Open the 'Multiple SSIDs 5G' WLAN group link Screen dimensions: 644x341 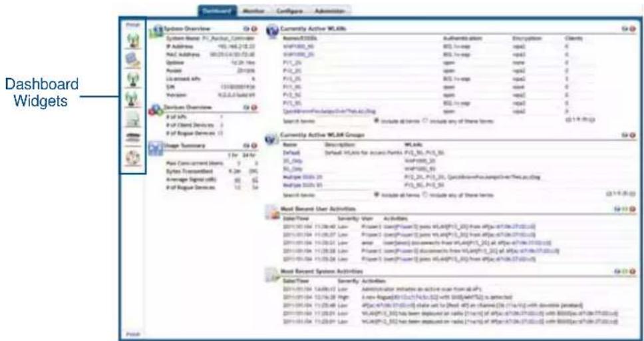click(x=302, y=185)
